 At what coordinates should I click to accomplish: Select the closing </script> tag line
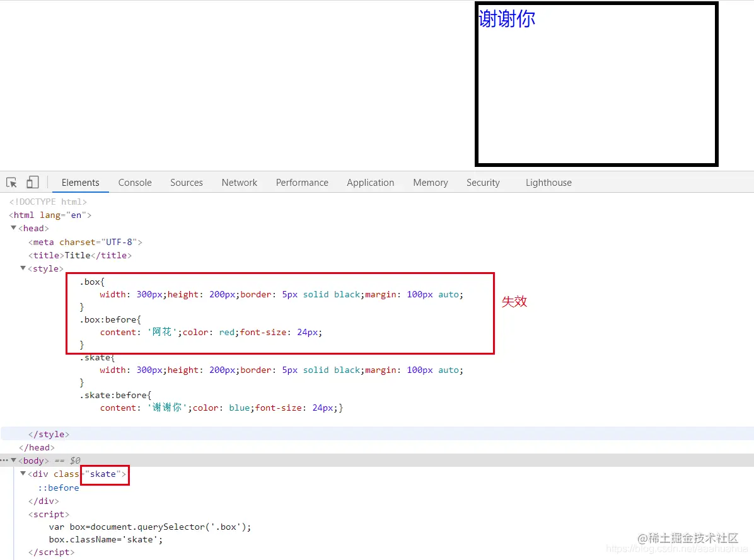pos(52,552)
